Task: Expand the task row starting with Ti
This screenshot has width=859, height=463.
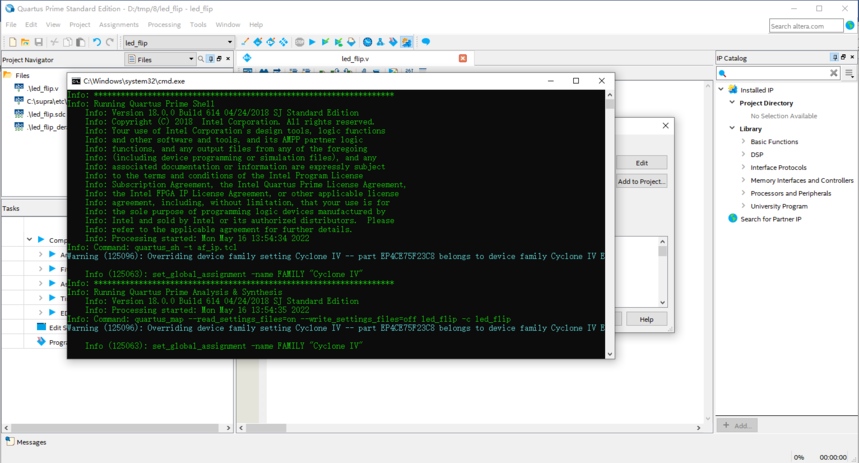Action: point(41,298)
